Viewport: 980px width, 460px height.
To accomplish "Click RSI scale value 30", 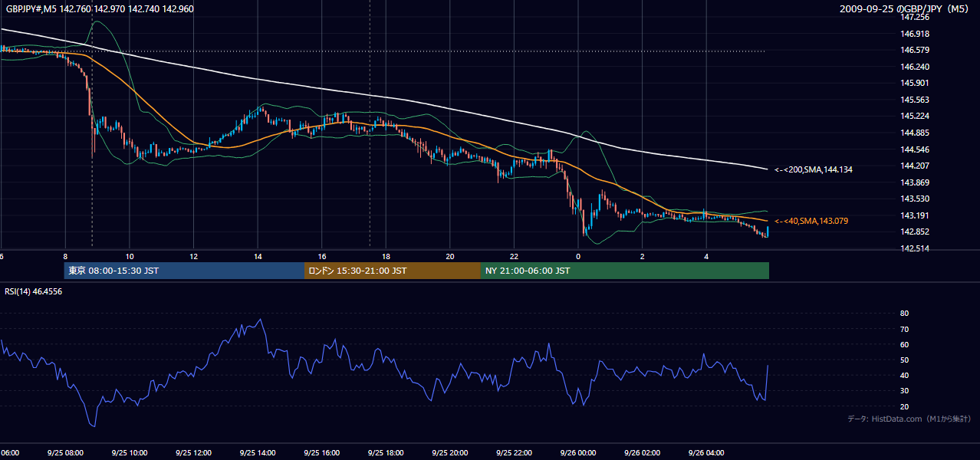I will point(904,390).
